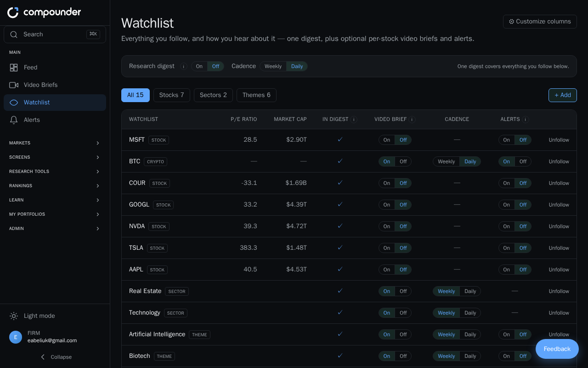The width and height of the screenshot is (588, 368).
Task: Turn BTC video brief Off
Action: click(x=403, y=161)
